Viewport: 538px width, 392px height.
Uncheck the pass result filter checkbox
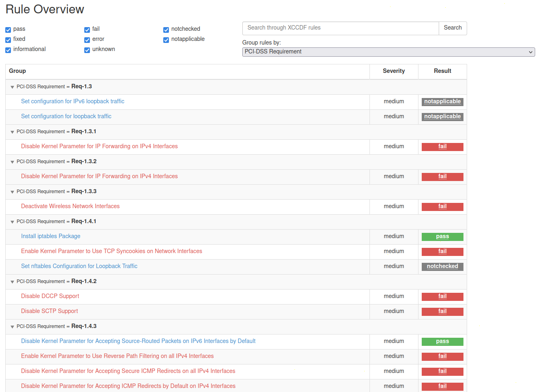pos(8,30)
